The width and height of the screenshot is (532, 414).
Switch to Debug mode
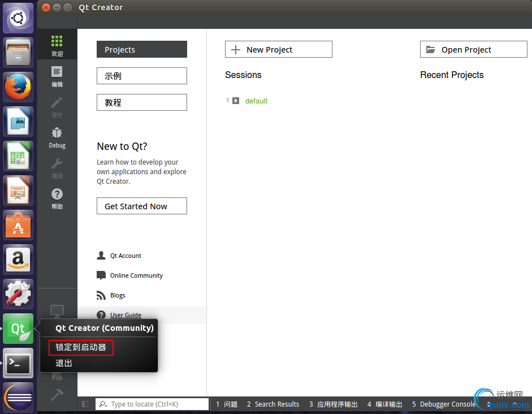[x=57, y=137]
